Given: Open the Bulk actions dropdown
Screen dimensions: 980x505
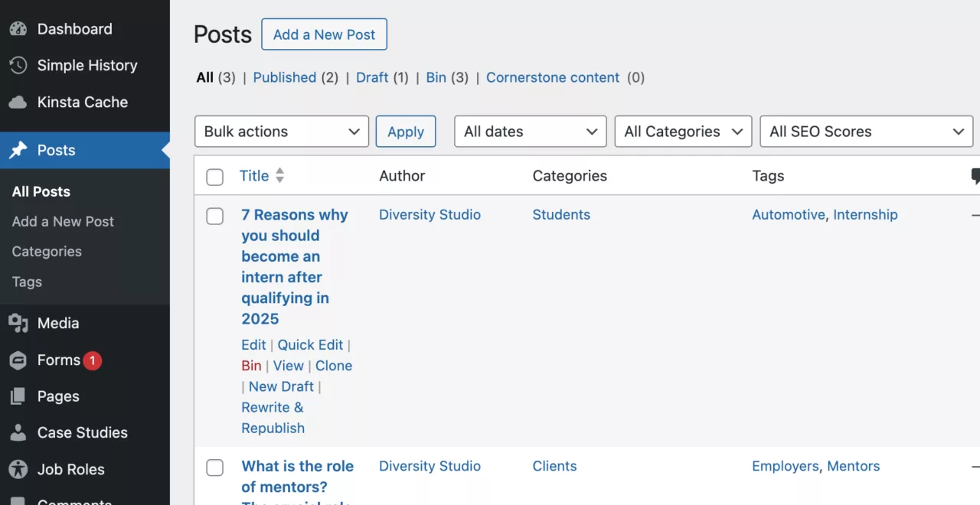Looking at the screenshot, I should coord(281,132).
